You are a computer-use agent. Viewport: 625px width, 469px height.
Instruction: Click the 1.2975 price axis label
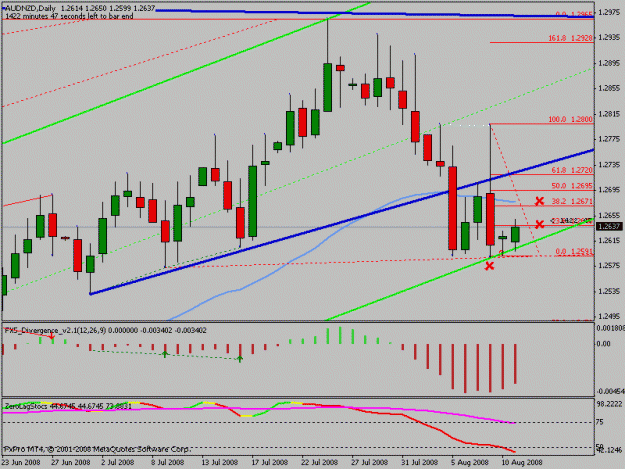tap(609, 12)
